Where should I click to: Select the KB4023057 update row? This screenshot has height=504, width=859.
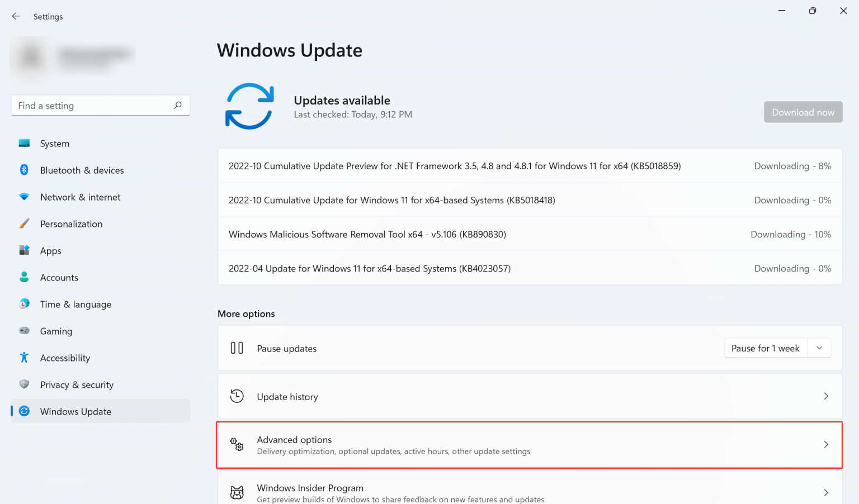pos(530,268)
